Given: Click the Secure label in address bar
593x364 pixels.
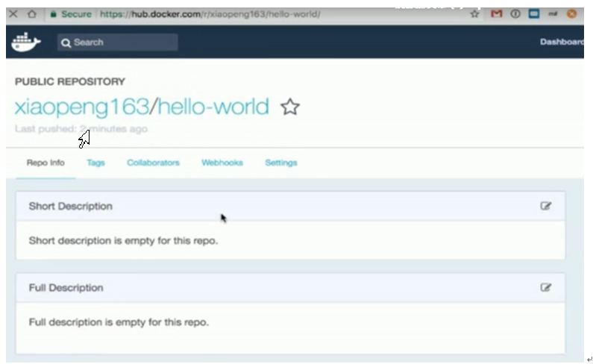Looking at the screenshot, I should [76, 14].
